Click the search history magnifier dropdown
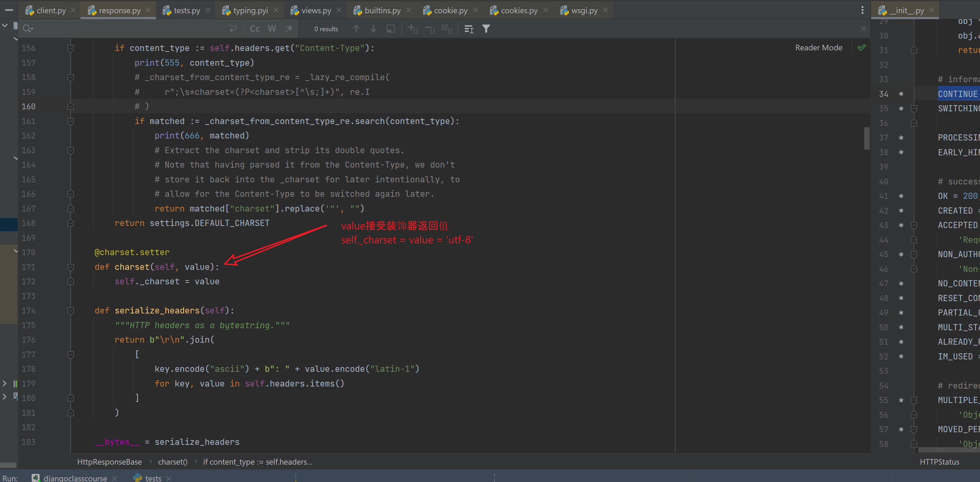The width and height of the screenshot is (980, 482). [28, 29]
